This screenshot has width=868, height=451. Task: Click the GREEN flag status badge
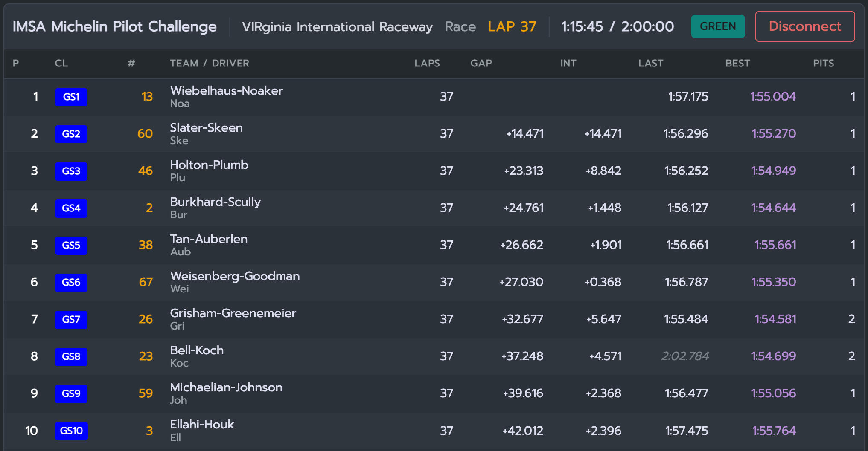click(x=718, y=26)
